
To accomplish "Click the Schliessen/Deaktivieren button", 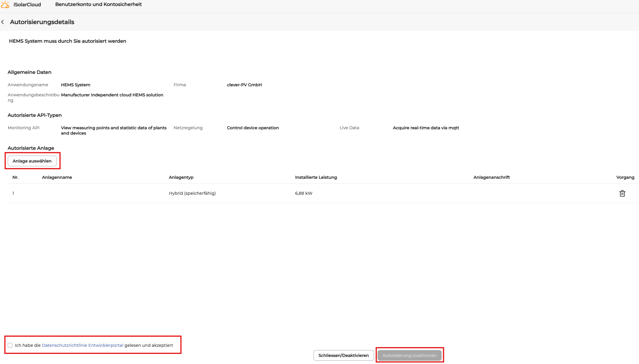I will [344, 355].
